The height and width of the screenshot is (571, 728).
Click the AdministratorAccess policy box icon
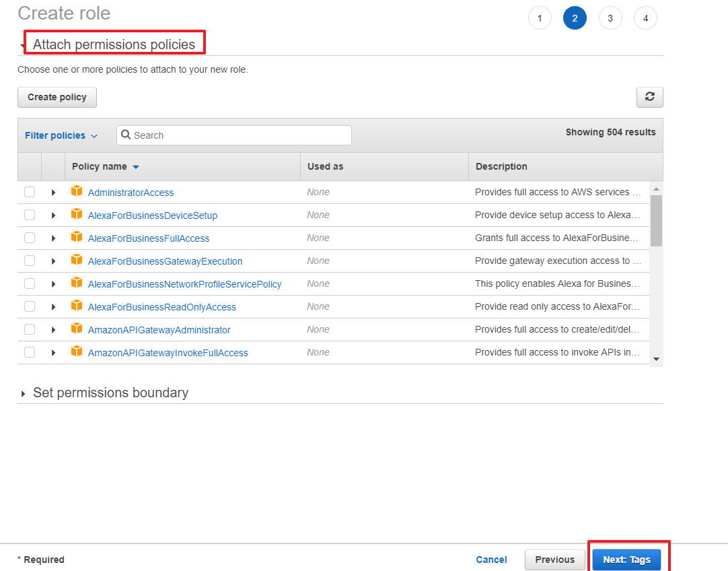click(x=77, y=192)
